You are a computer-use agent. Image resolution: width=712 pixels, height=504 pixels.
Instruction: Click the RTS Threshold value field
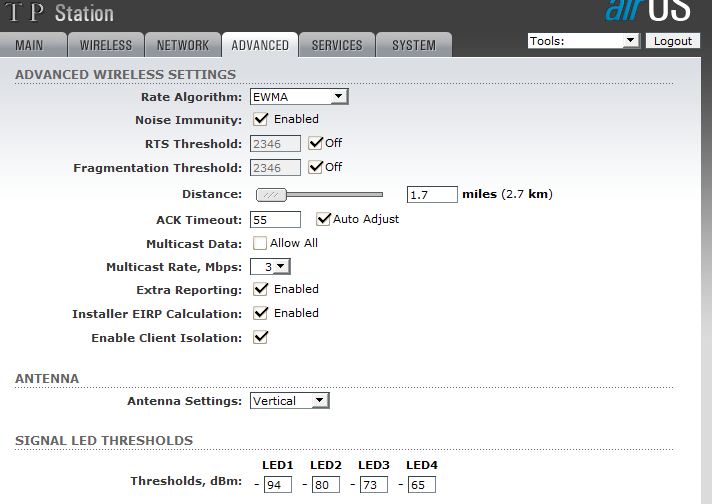[x=275, y=143]
